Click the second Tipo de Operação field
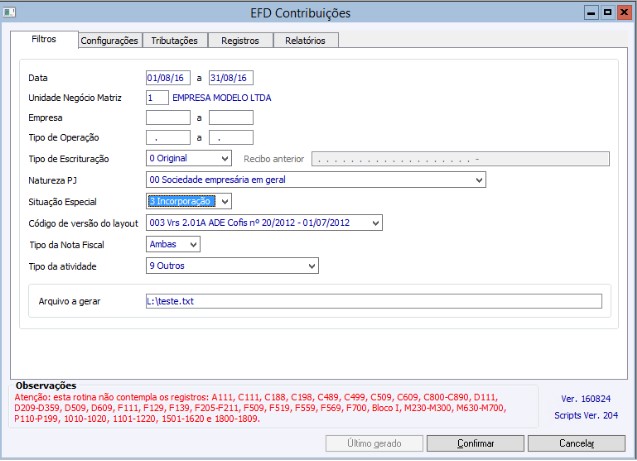Screen dimensions: 637x461 231,137
